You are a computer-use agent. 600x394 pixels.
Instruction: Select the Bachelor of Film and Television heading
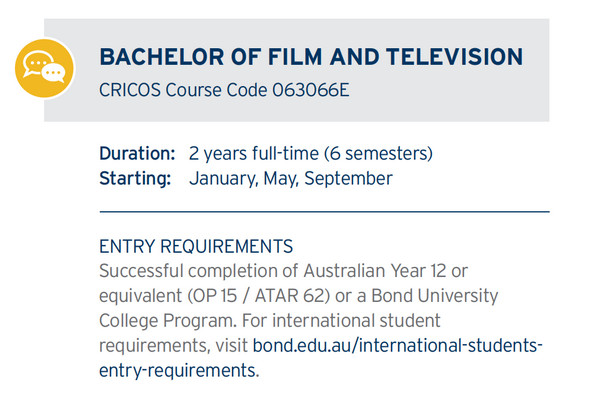[311, 57]
